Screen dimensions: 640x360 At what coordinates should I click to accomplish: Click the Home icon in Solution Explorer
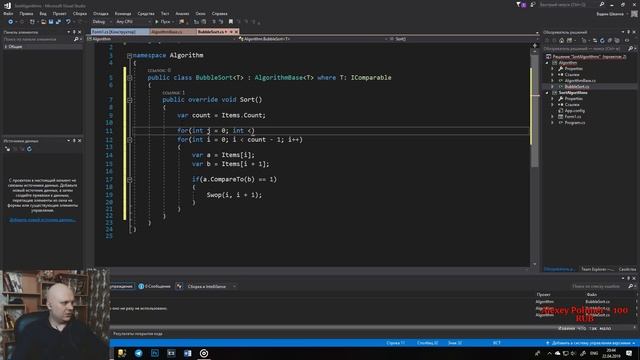562,40
